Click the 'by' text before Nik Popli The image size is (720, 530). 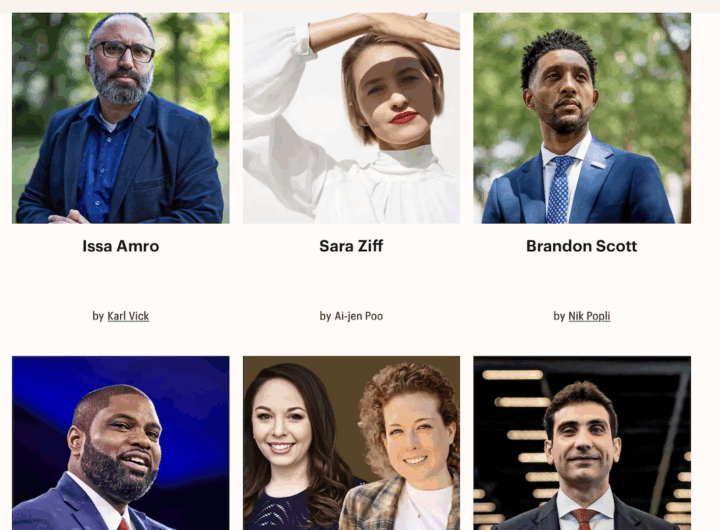(x=559, y=316)
